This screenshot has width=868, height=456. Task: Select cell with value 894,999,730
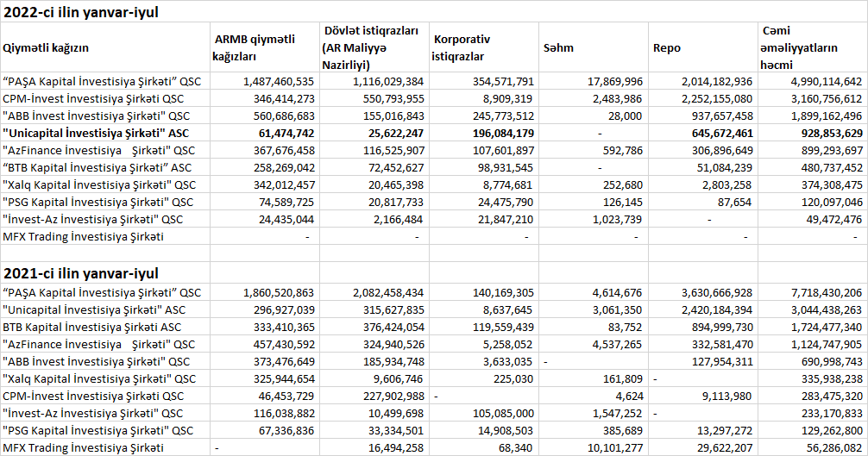703,327
